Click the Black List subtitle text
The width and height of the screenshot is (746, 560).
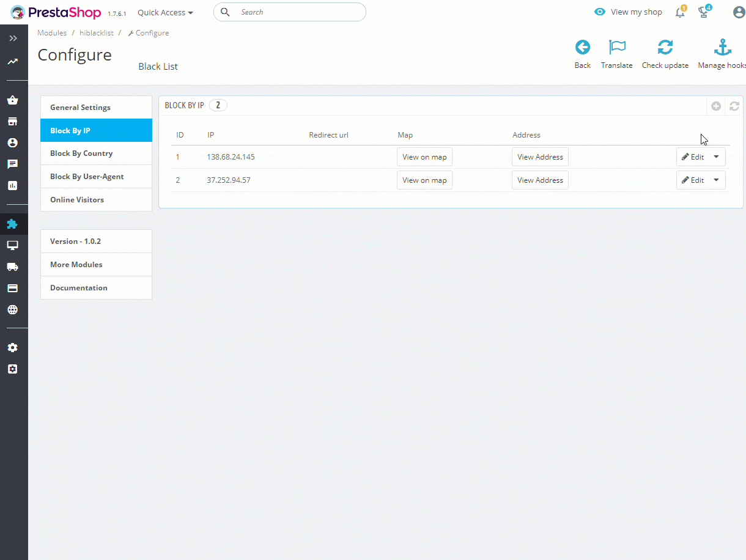click(x=158, y=66)
